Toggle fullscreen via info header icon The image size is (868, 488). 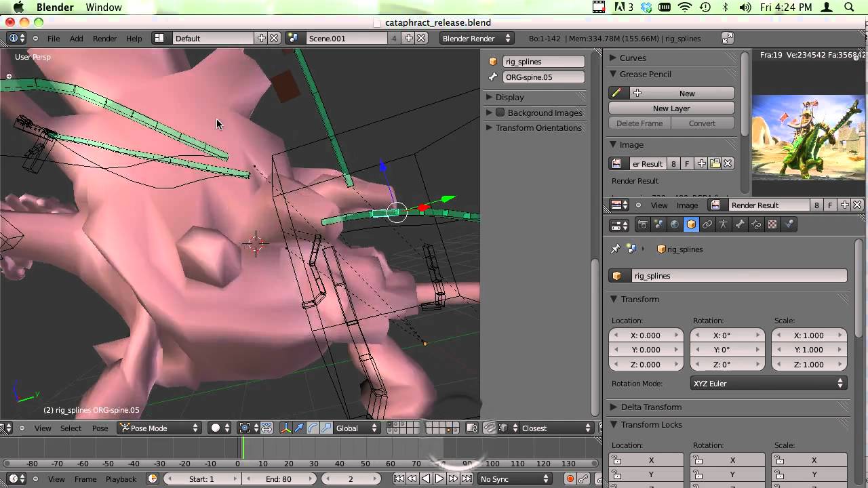728,38
